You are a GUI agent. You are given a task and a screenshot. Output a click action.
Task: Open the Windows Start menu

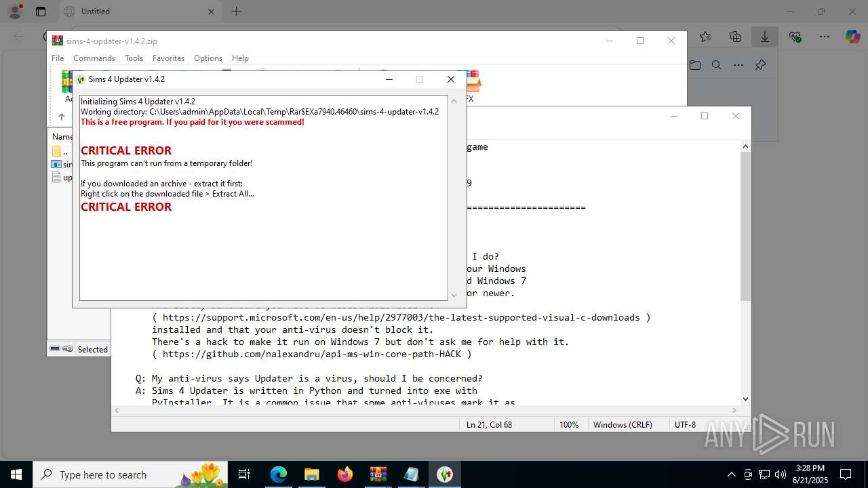[16, 474]
